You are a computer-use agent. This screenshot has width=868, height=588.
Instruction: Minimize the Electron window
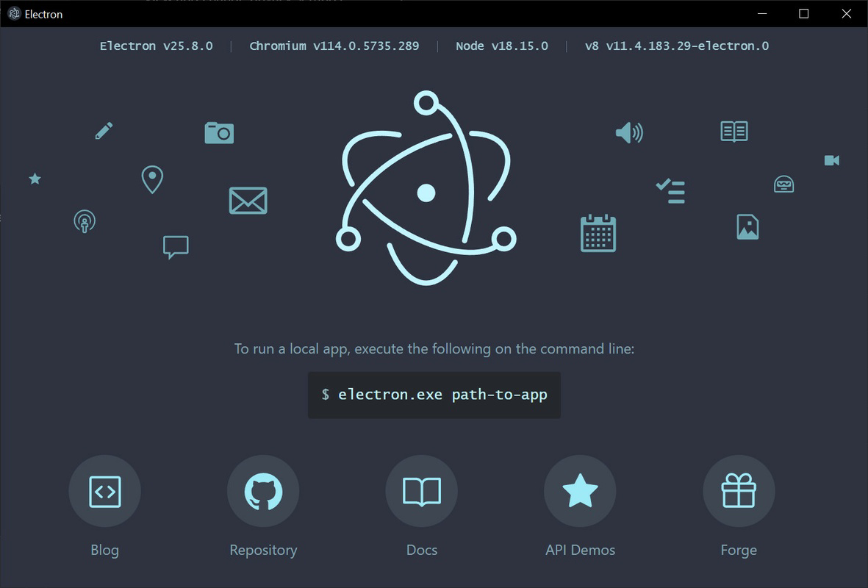(762, 14)
